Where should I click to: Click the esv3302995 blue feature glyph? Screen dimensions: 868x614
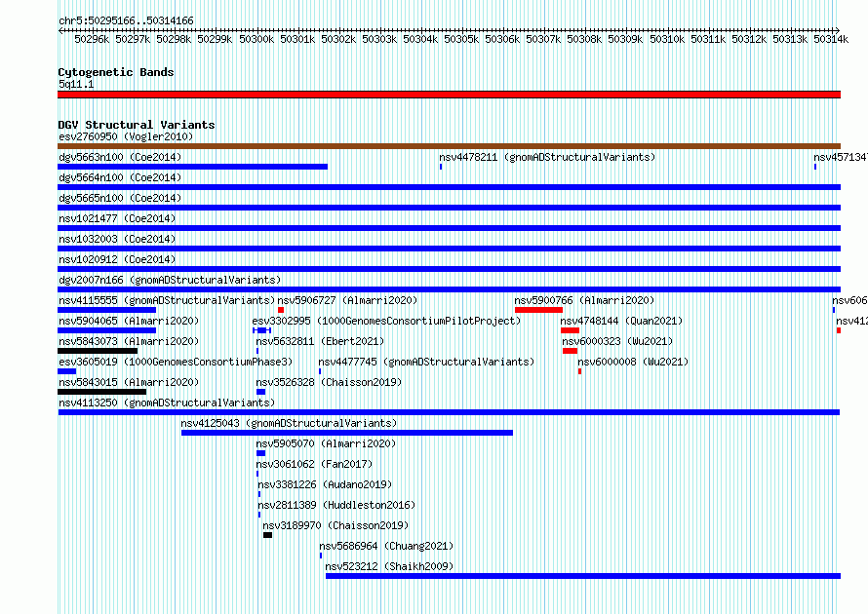[x=261, y=330]
